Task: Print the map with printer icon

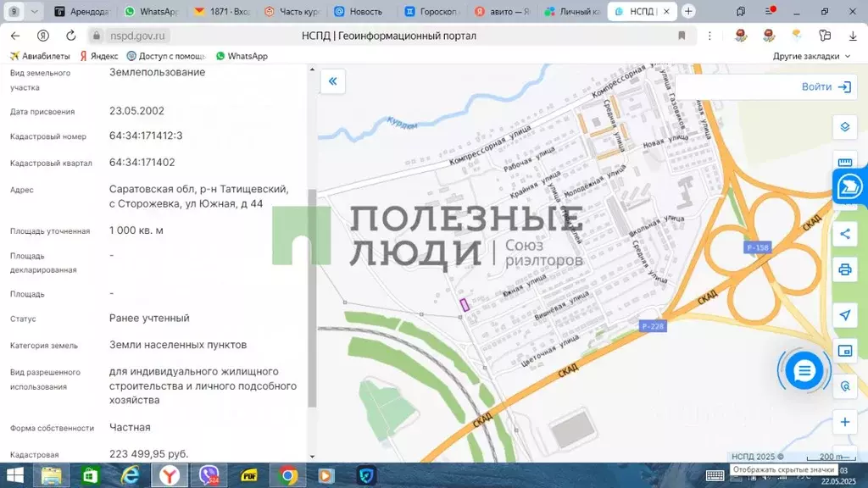Action: 845,270
